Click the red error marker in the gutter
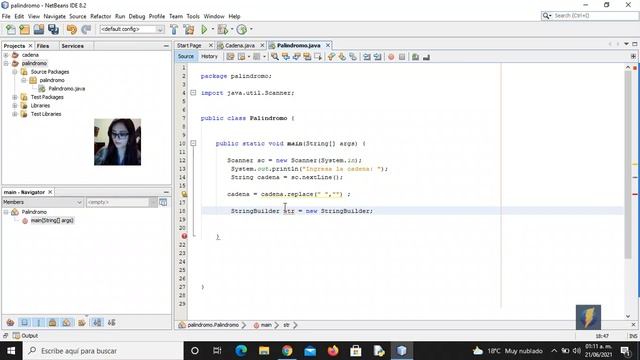Screen dimensions: 640x360 [184, 236]
